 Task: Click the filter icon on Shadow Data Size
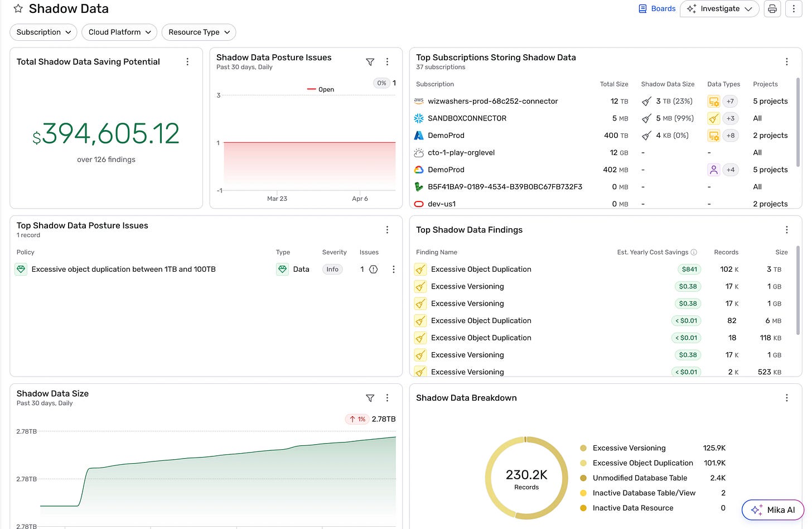click(370, 398)
